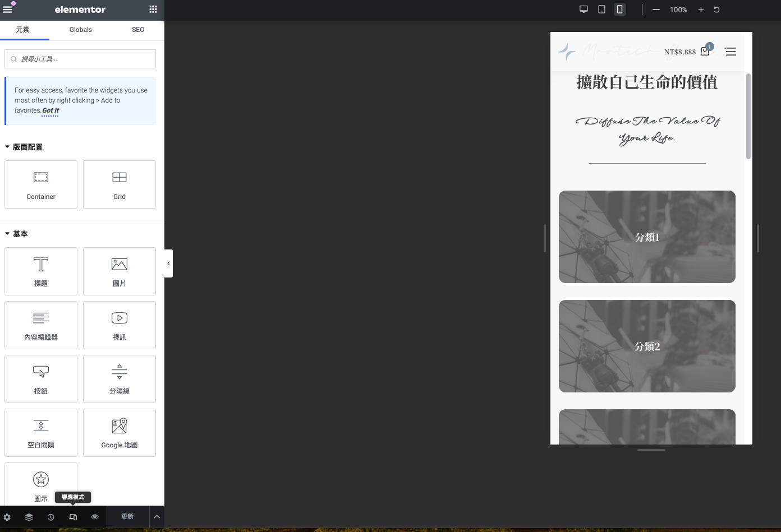Open the Elementor hamburger menu
The width and height of the screenshot is (781, 532).
(7, 10)
